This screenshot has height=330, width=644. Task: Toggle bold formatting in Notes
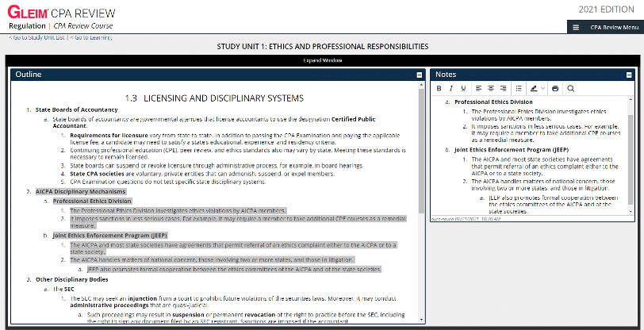(439, 88)
